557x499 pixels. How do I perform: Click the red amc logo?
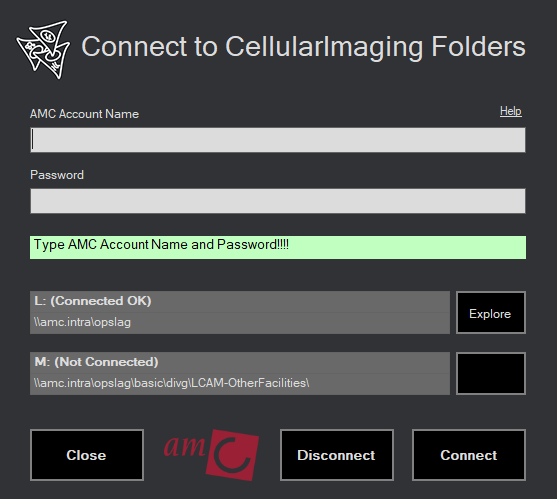[211, 455]
